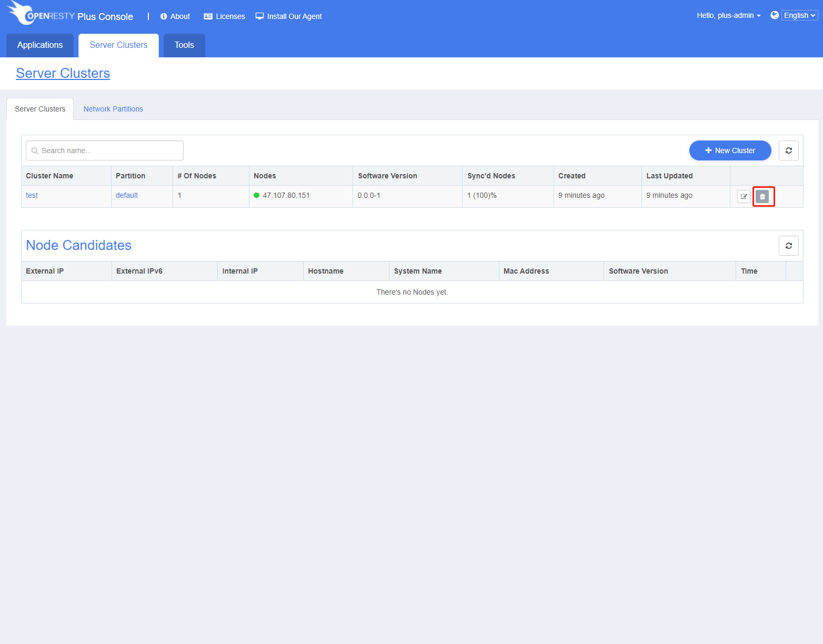Edit the test cluster
The height and width of the screenshot is (644, 823).
pyautogui.click(x=744, y=197)
